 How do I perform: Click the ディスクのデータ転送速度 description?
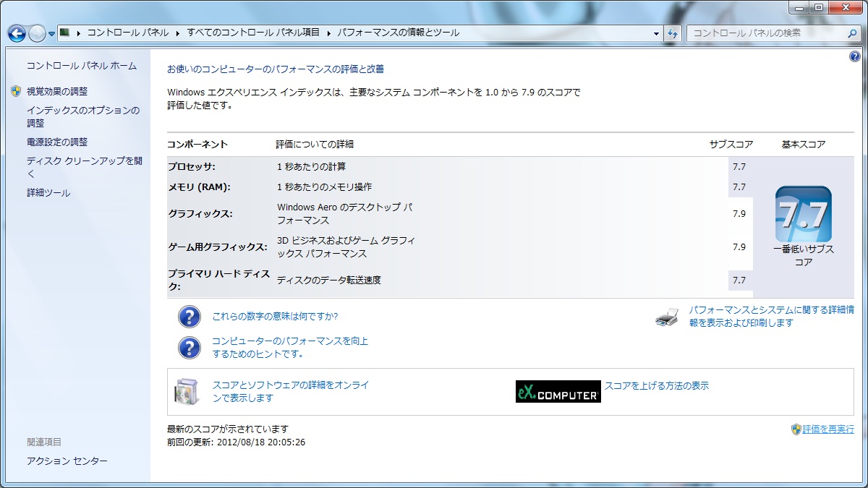click(x=329, y=281)
